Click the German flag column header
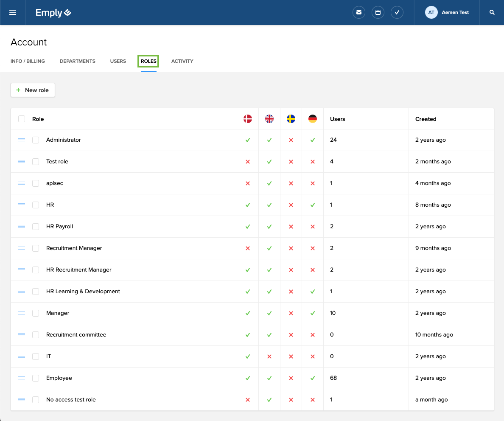Screen dimensions: 504x421 coord(313,119)
